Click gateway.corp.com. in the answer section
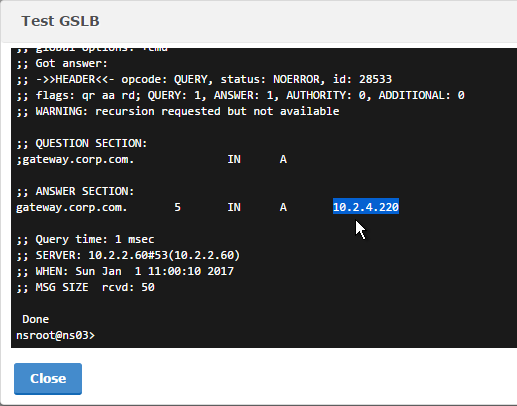This screenshot has height=406, width=517. [x=72, y=207]
